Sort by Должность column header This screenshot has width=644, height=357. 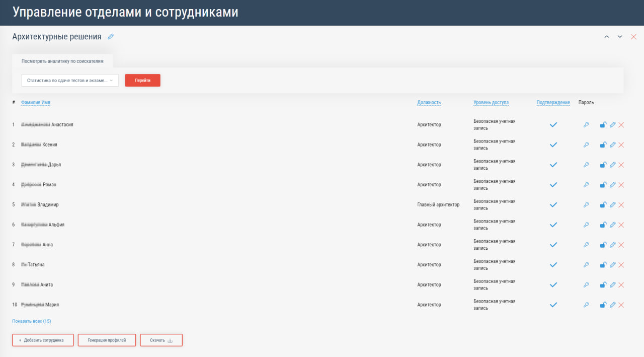click(429, 103)
